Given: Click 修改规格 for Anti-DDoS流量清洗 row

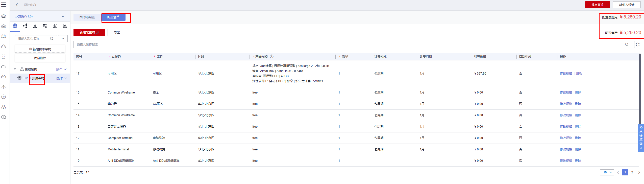Looking at the screenshot, I should tap(566, 161).
